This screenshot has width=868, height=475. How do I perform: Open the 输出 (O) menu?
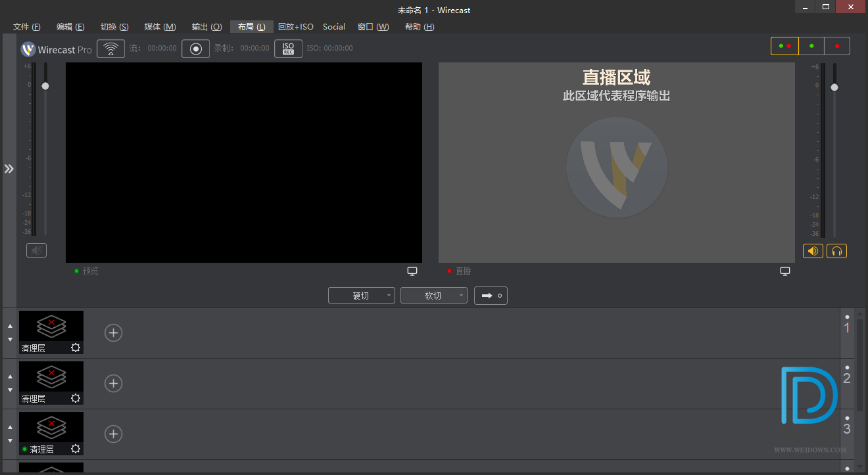(206, 27)
